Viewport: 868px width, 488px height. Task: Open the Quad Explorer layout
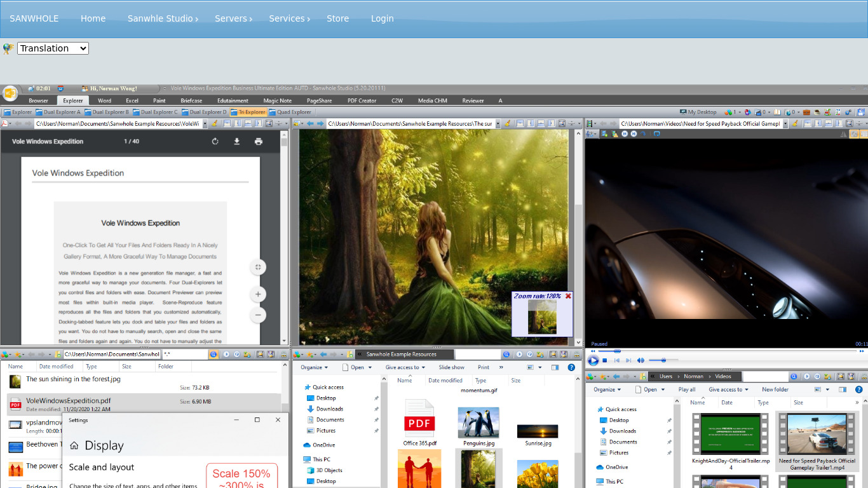(x=290, y=112)
